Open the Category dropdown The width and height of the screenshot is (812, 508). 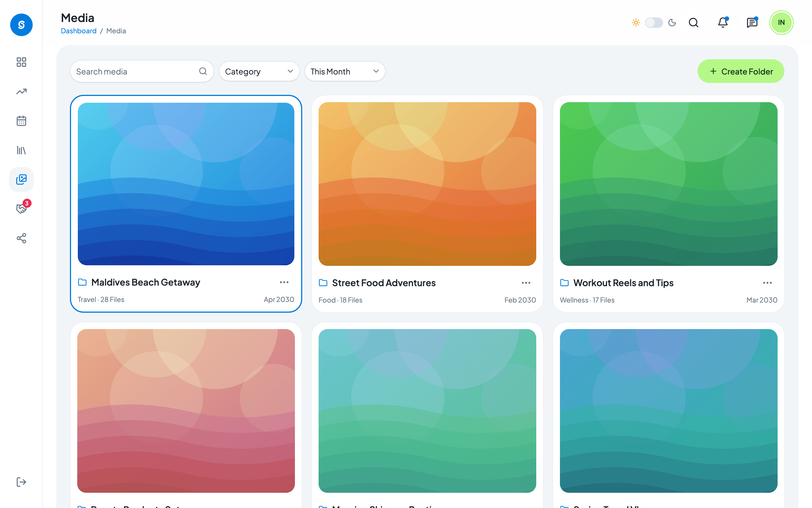259,71
